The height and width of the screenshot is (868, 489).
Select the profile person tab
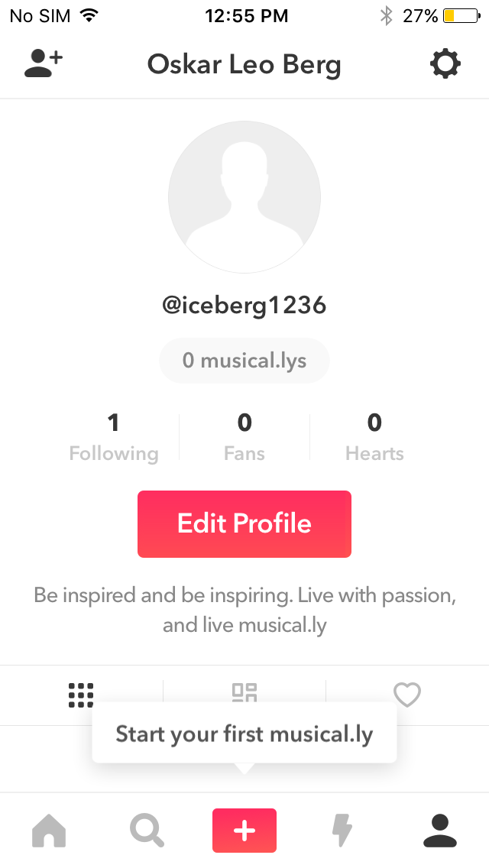[440, 831]
